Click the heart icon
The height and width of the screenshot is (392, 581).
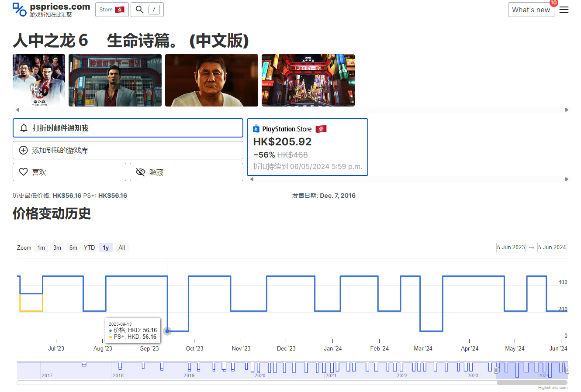[24, 172]
